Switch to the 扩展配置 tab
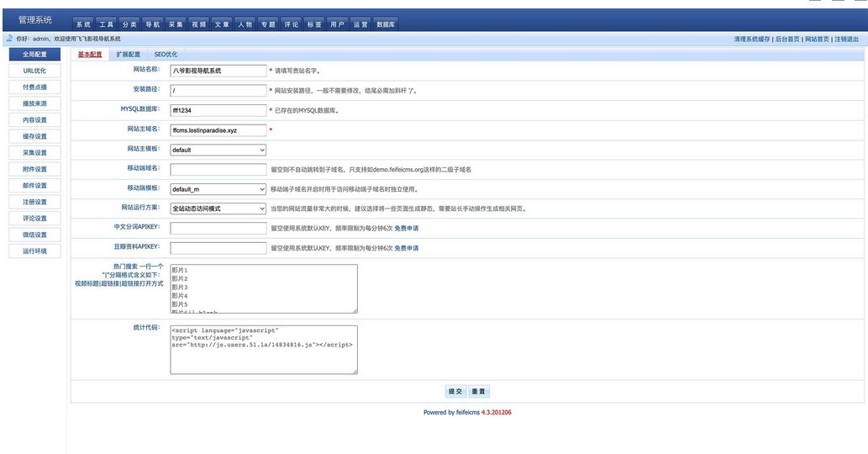Image resolution: width=868 pixels, height=454 pixels. click(x=129, y=55)
